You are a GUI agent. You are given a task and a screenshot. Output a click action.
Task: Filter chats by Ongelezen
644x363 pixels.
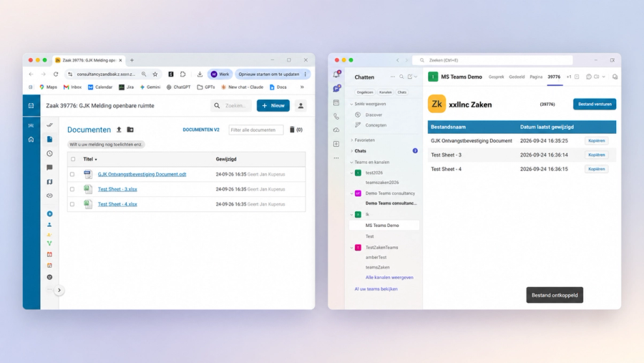tap(365, 92)
